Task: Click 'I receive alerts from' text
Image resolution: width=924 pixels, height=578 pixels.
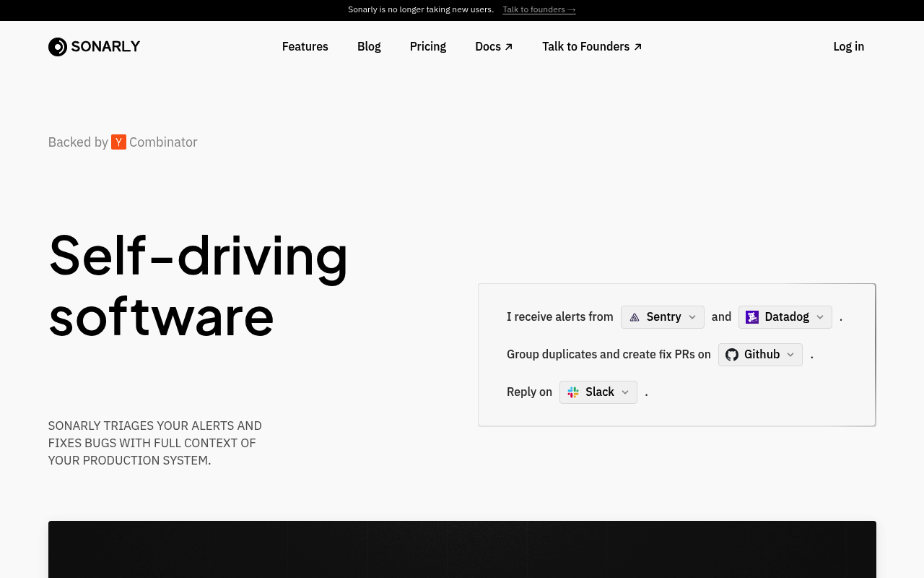Action: (x=560, y=317)
